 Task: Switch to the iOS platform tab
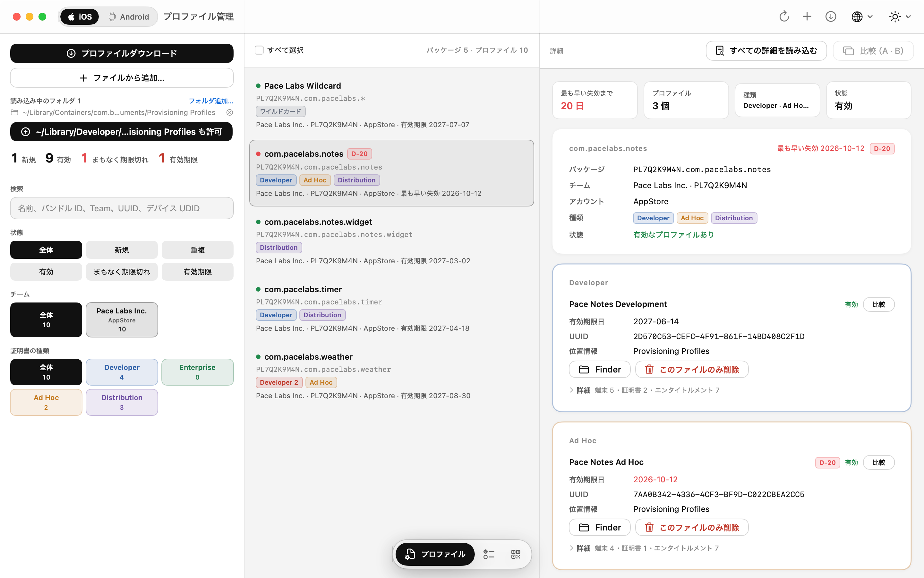(x=80, y=17)
